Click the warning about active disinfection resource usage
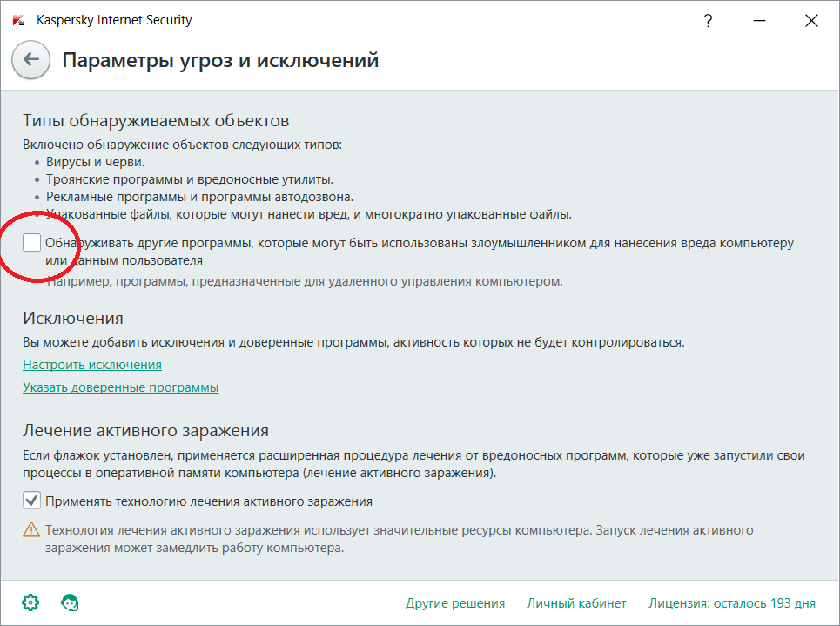The height and width of the screenshot is (626, 840). point(399,539)
